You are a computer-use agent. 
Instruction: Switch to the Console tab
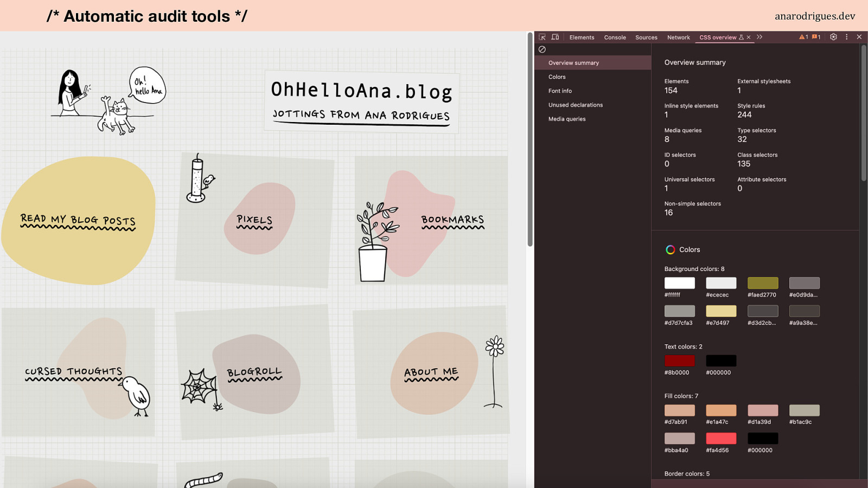(x=615, y=37)
